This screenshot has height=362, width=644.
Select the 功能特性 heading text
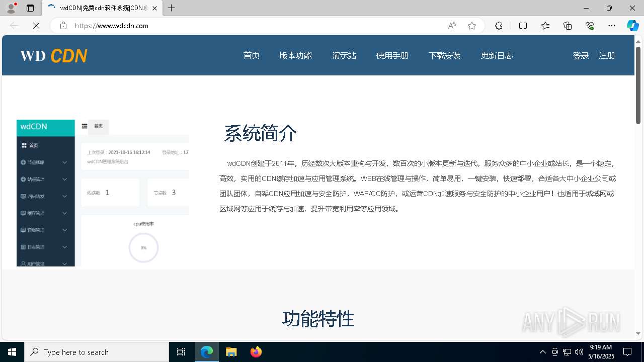point(318,319)
